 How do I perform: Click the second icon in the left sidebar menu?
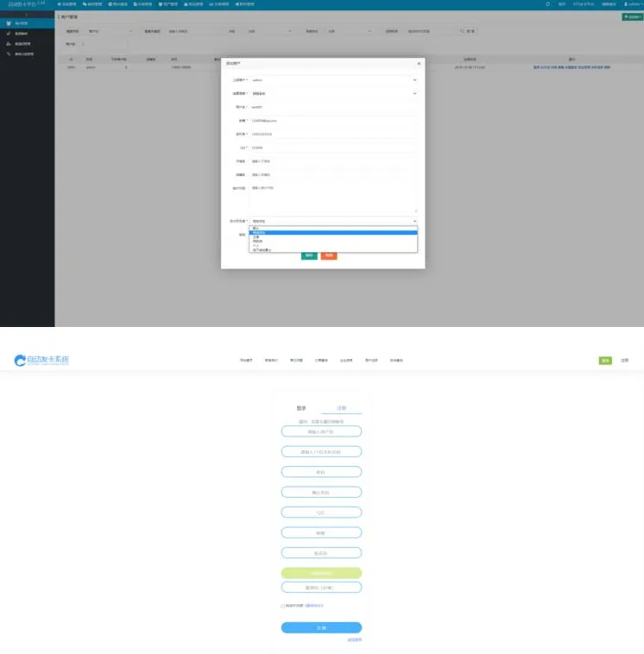(8, 33)
